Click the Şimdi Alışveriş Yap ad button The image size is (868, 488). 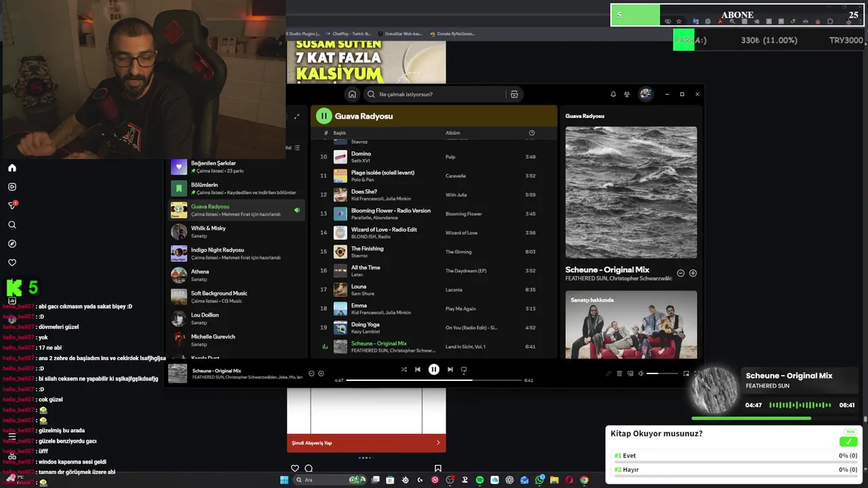366,443
